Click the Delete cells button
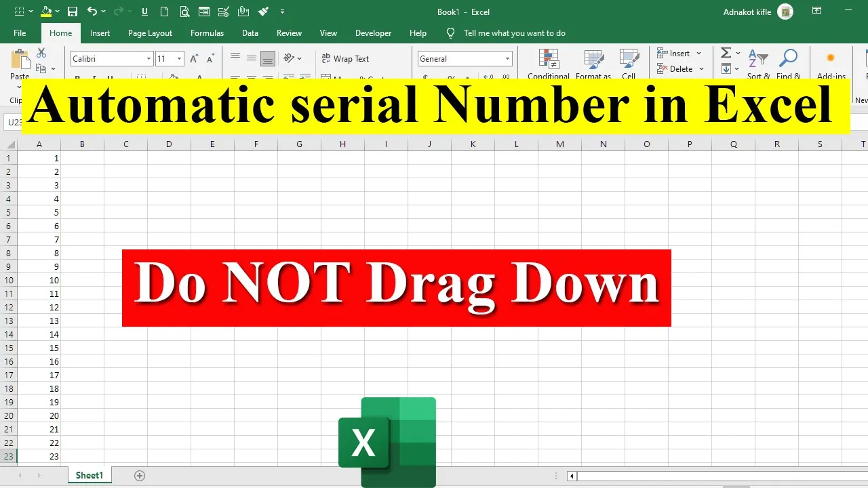Image resolution: width=868 pixels, height=488 pixels. 675,69
